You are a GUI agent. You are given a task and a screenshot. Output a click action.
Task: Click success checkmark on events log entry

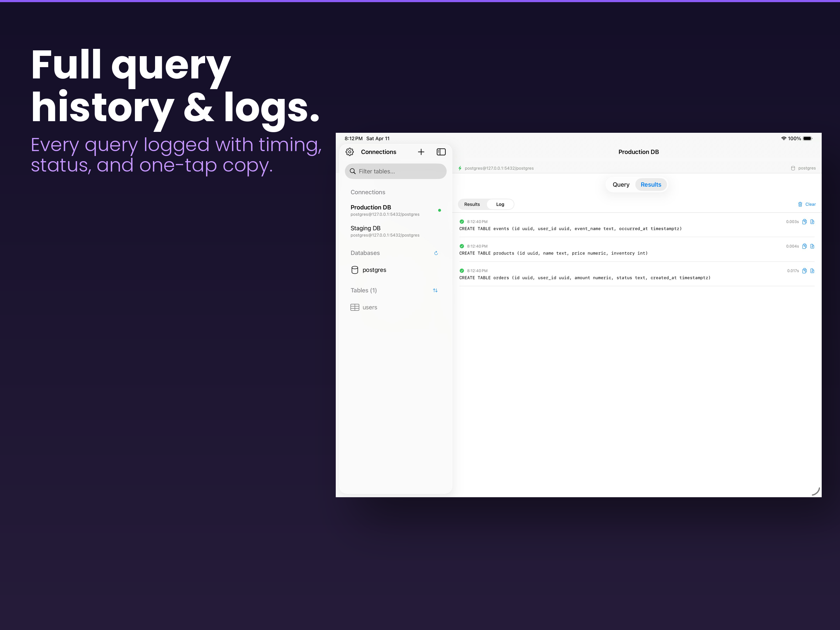(462, 221)
